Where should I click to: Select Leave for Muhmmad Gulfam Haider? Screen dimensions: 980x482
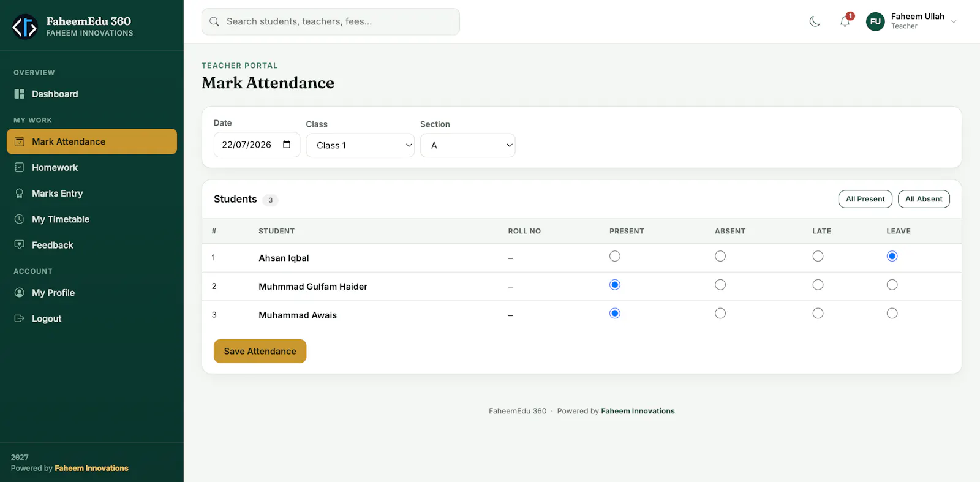tap(892, 285)
